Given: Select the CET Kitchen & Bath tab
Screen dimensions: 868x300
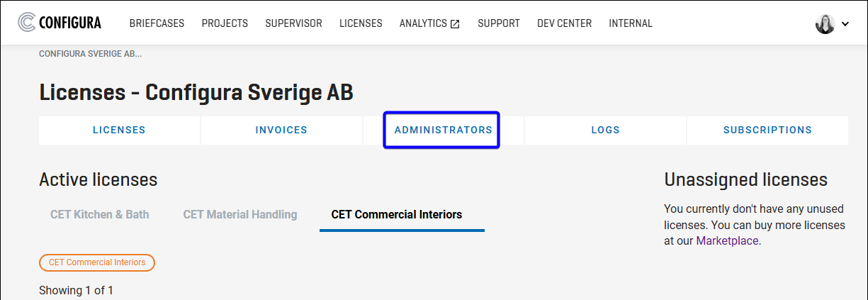Looking at the screenshot, I should tap(100, 214).
